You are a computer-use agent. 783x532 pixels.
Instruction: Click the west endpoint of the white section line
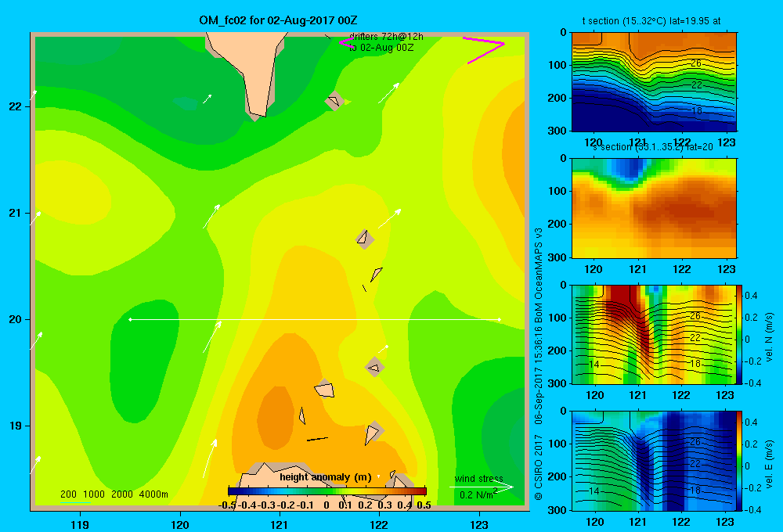tap(130, 319)
